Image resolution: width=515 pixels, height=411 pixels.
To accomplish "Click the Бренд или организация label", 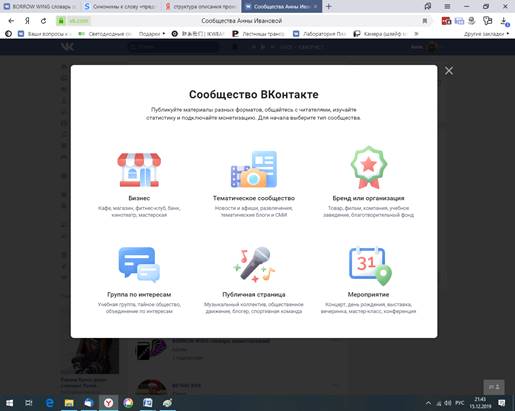I will click(368, 198).
